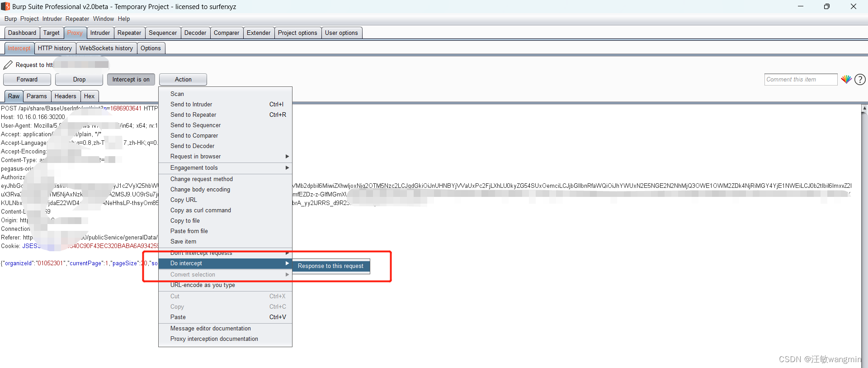Open Proxy interception documentation
868x368 pixels.
[225, 339]
